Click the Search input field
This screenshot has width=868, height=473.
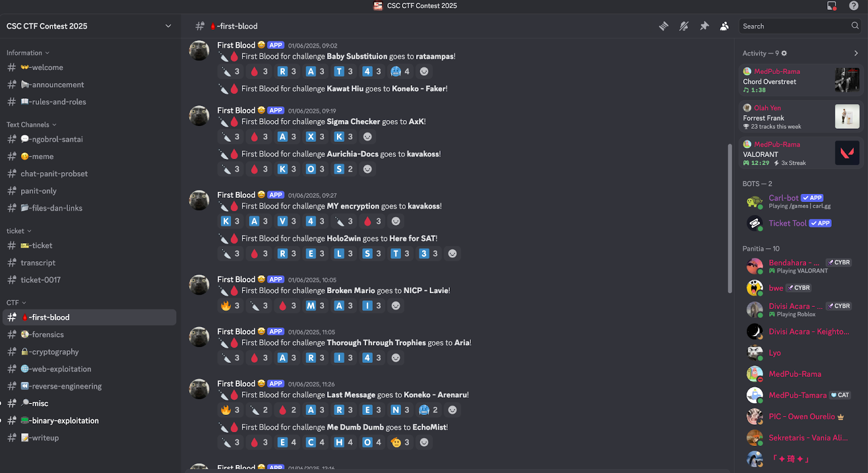pos(795,26)
